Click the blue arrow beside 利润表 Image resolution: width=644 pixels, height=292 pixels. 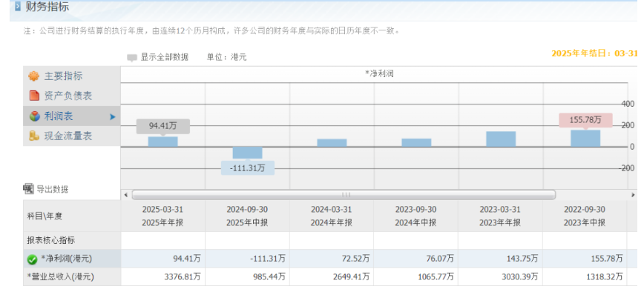[x=113, y=117]
